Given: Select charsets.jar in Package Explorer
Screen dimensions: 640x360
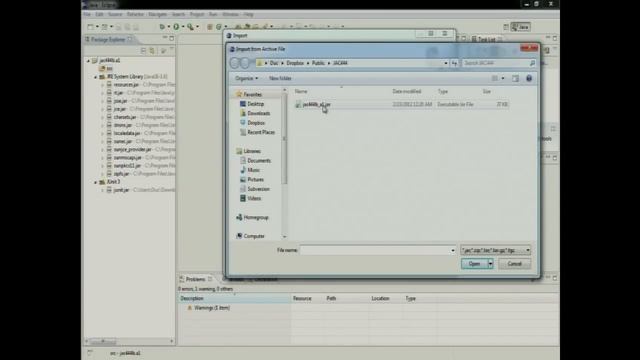Looking at the screenshot, I should coord(125,117).
